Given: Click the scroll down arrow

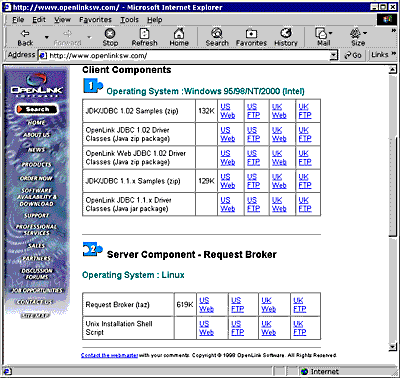Looking at the screenshot, I should 393,347.
